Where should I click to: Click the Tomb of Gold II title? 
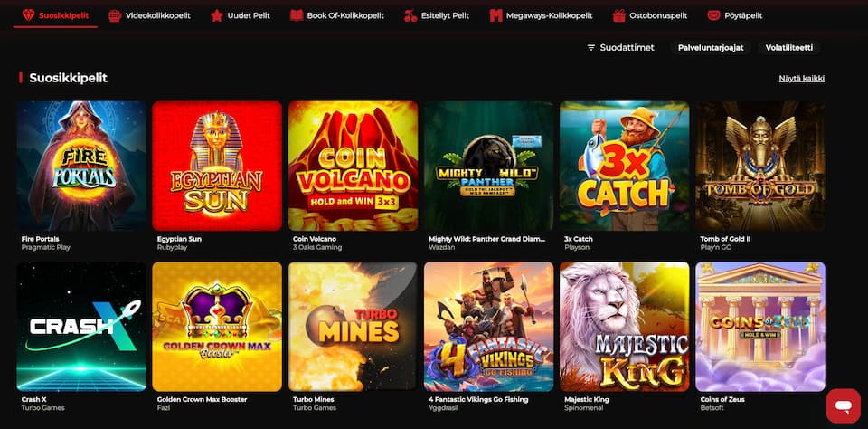tap(725, 239)
